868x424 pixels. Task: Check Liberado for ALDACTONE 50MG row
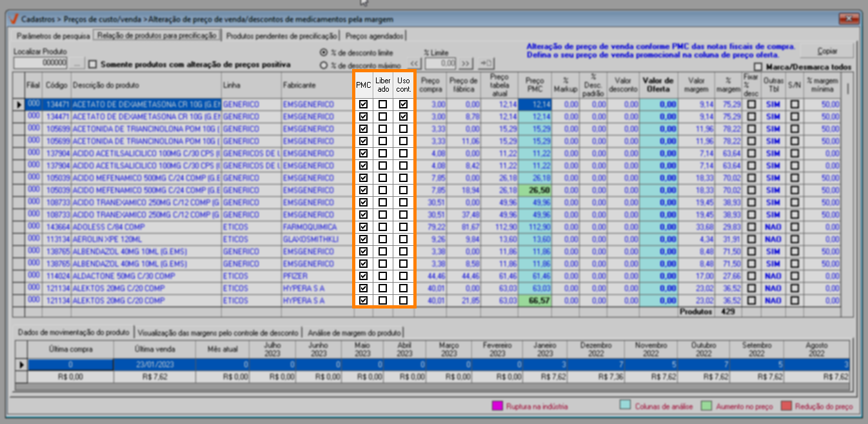pyautogui.click(x=383, y=276)
